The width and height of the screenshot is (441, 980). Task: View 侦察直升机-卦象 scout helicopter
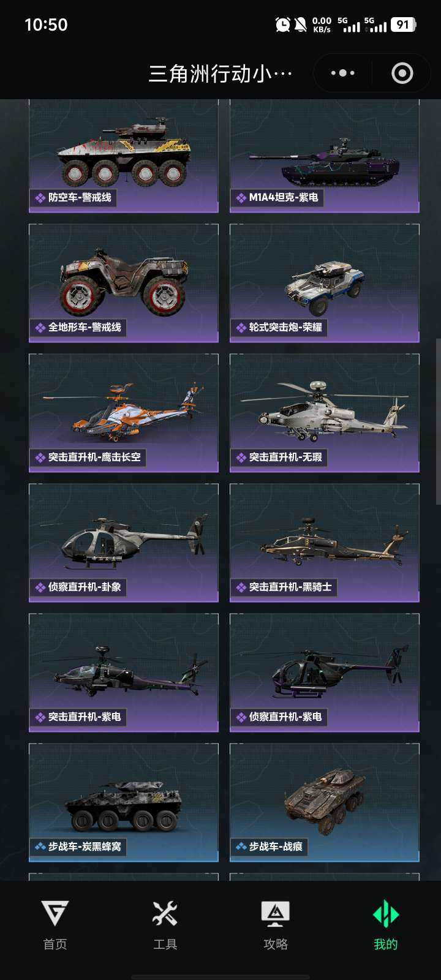124,543
